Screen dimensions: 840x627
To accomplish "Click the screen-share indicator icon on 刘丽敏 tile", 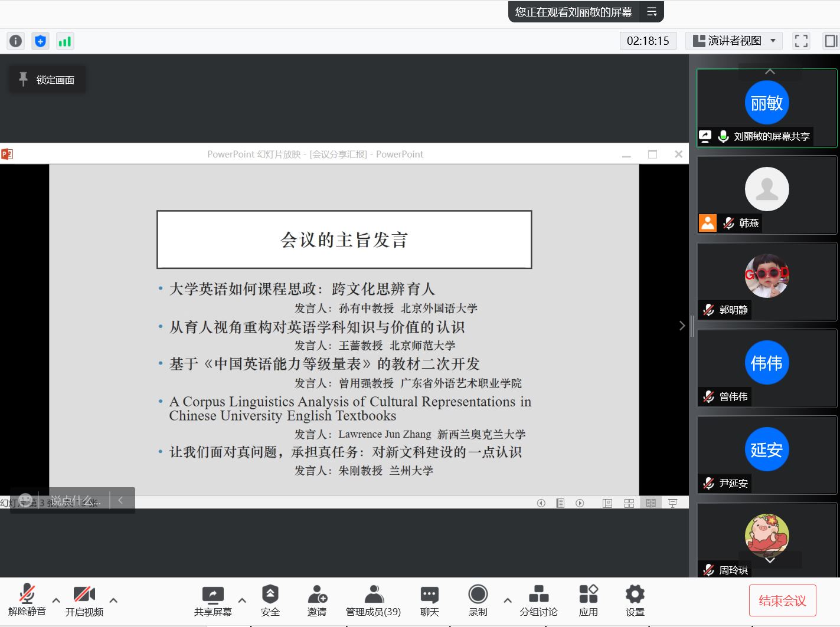I will click(x=705, y=136).
